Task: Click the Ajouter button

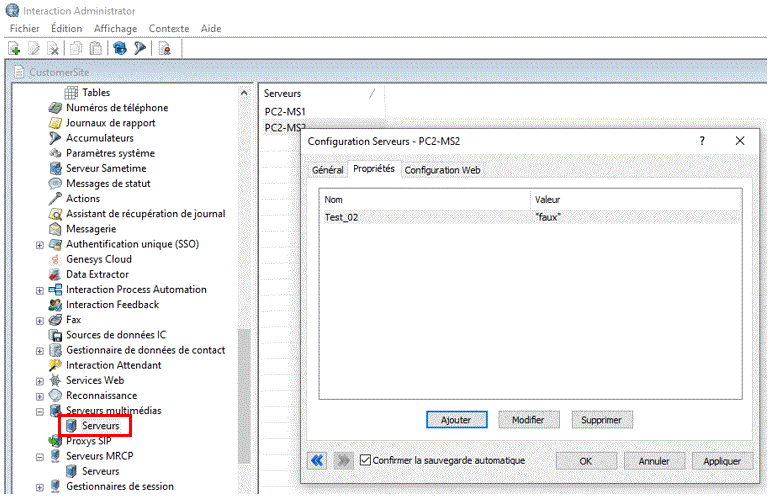Action: click(x=457, y=420)
